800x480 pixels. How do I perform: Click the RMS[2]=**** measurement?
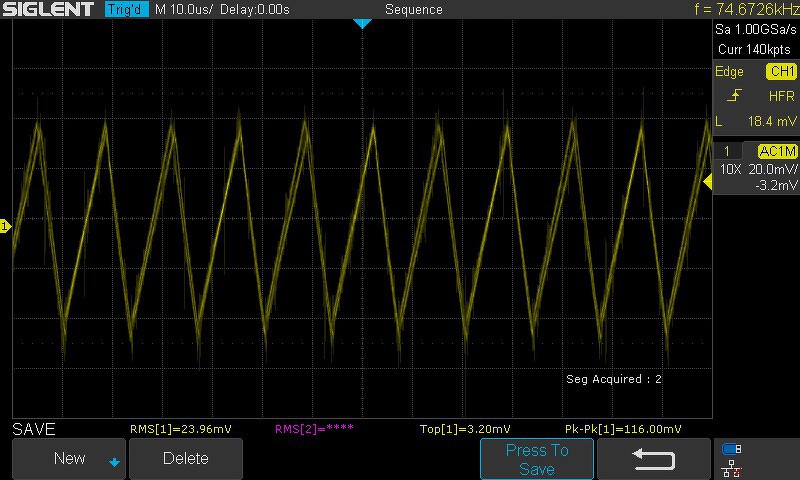(314, 429)
